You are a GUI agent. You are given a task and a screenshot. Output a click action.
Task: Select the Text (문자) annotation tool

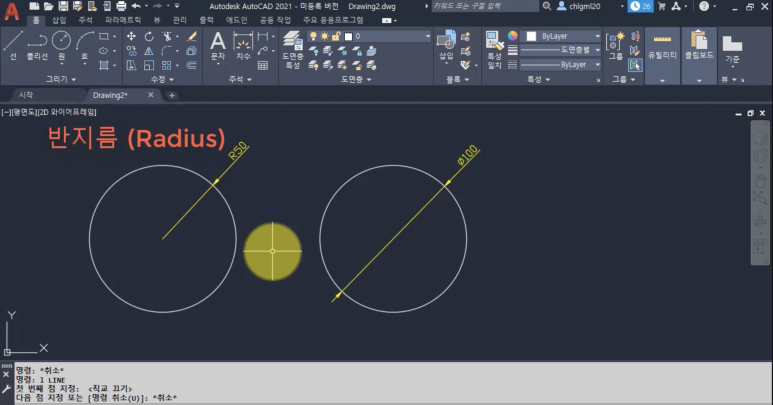(217, 45)
